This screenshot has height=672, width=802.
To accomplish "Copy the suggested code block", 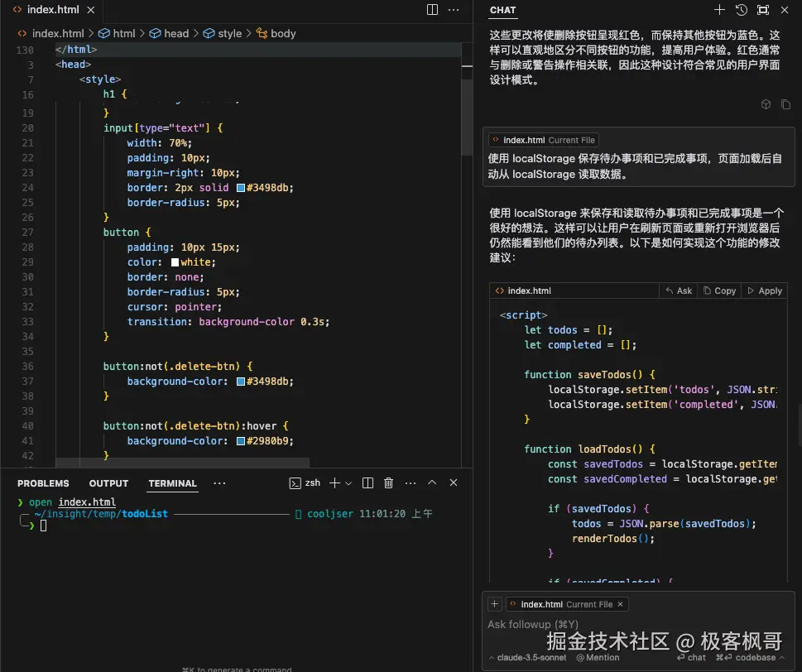I will [719, 290].
